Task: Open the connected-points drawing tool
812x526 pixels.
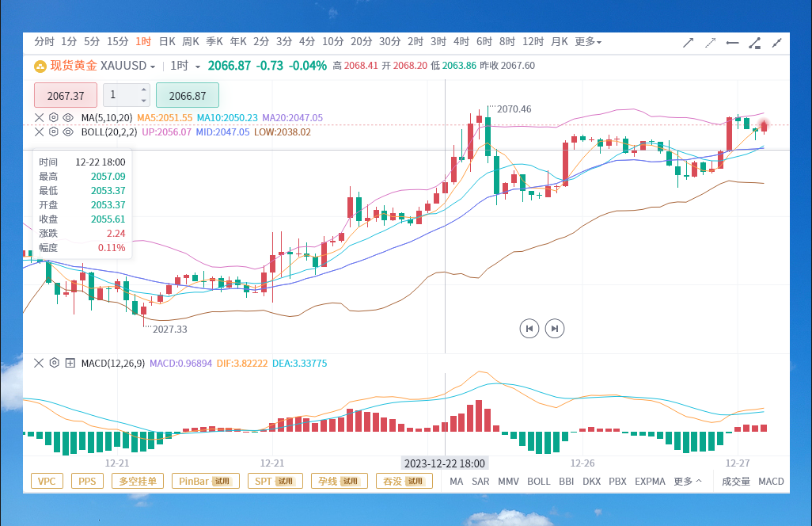Action: [x=754, y=43]
